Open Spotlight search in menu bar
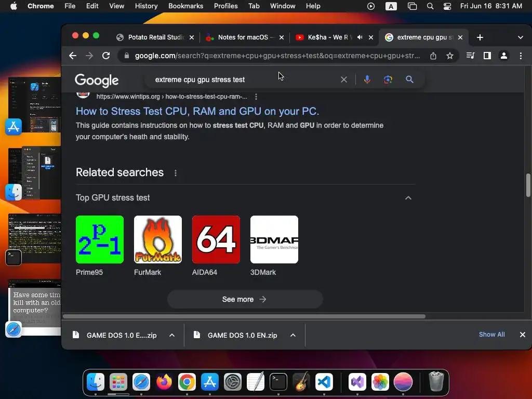This screenshot has height=399, width=532. tap(430, 6)
